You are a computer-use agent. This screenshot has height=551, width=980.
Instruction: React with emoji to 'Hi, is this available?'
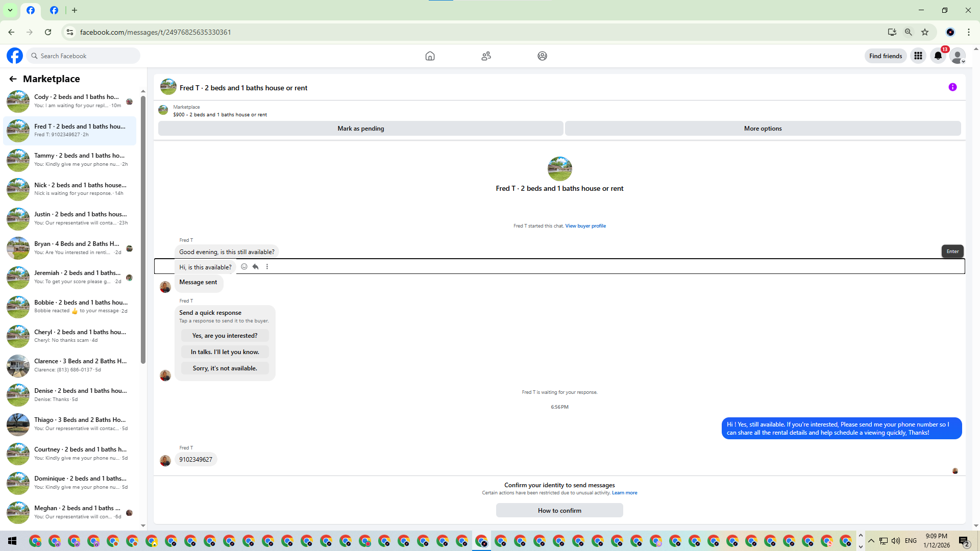(244, 267)
